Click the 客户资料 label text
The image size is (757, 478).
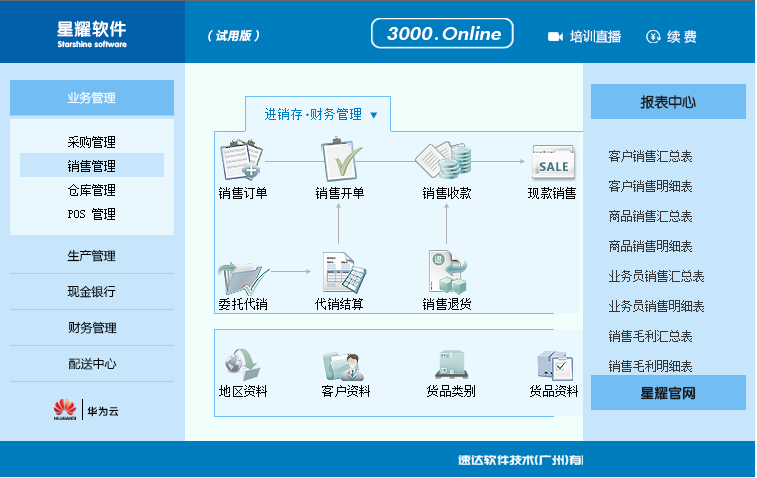(x=346, y=391)
